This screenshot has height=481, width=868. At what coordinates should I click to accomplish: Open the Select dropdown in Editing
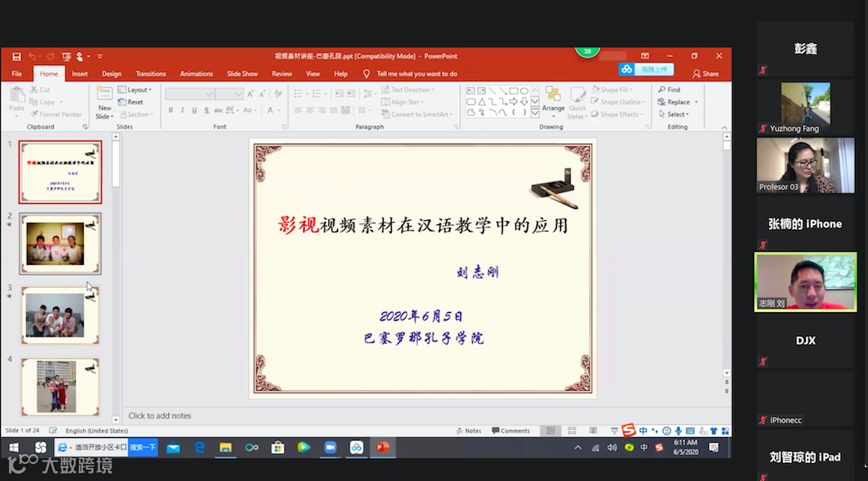674,115
